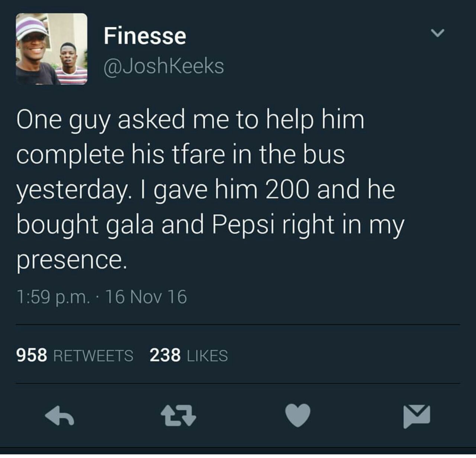
Task: Click the word "gala" in the tweet
Action: click(x=130, y=225)
